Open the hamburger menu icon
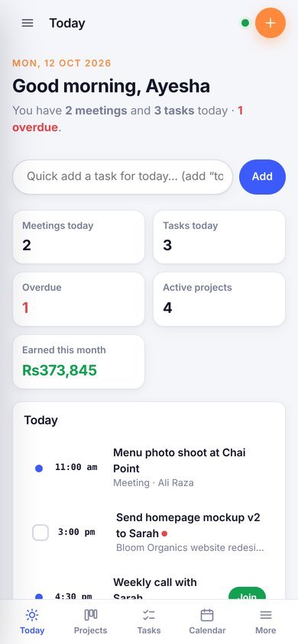Screen dimensions: 298x644 coord(28,23)
